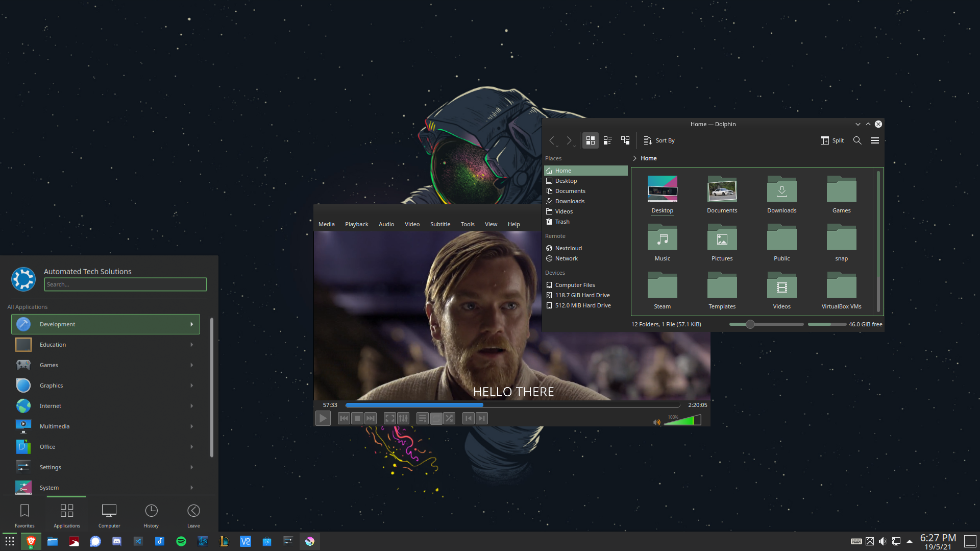Screen dimensions: 980x551
Task: Expand the Education category
Action: pos(106,345)
